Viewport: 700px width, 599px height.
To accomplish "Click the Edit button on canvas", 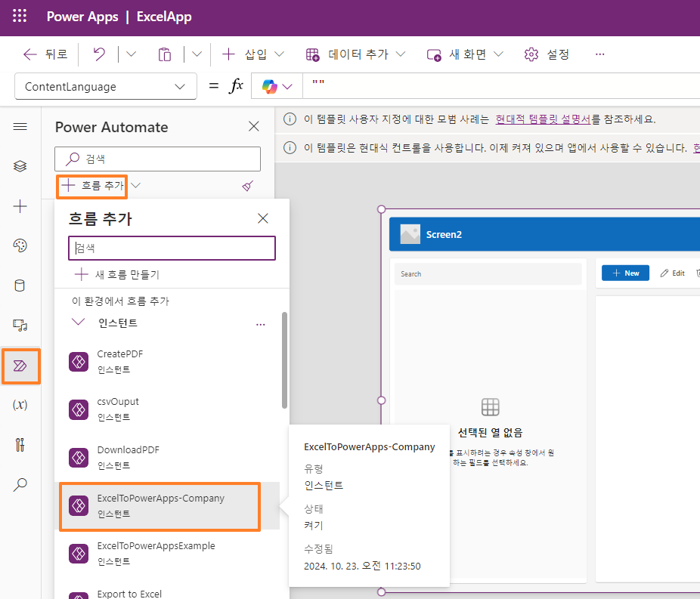I will [673, 273].
